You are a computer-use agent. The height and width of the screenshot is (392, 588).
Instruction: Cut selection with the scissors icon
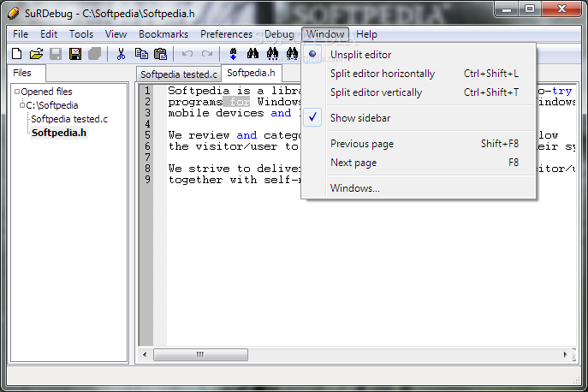(x=121, y=54)
